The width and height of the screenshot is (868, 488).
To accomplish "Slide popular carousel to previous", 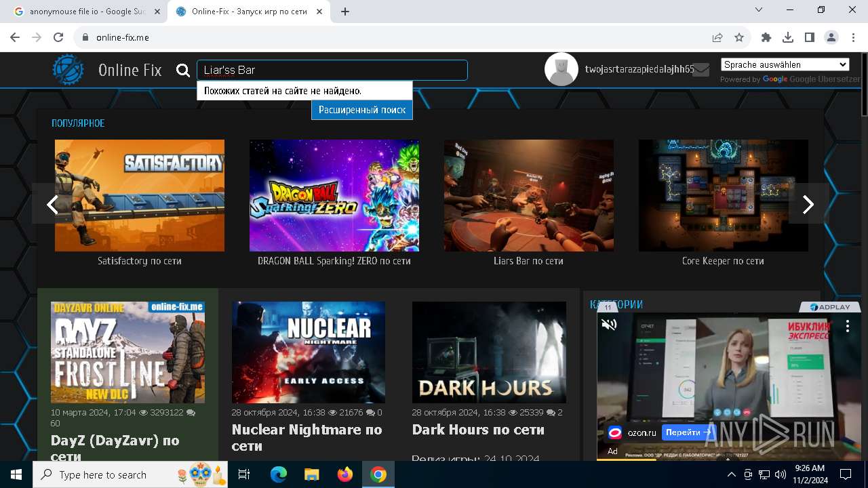I will (x=52, y=204).
